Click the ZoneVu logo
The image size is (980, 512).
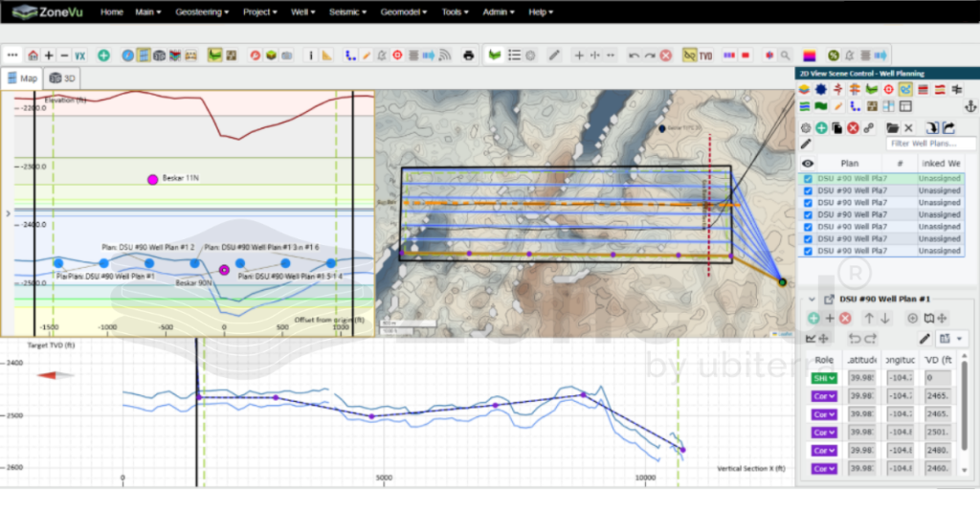point(48,11)
